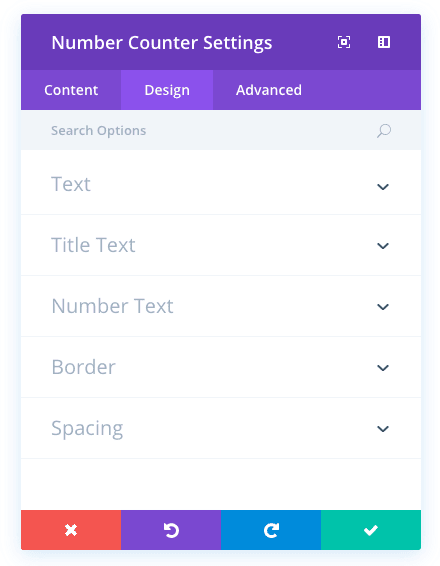Redo the change with blue arrow button

(x=271, y=530)
